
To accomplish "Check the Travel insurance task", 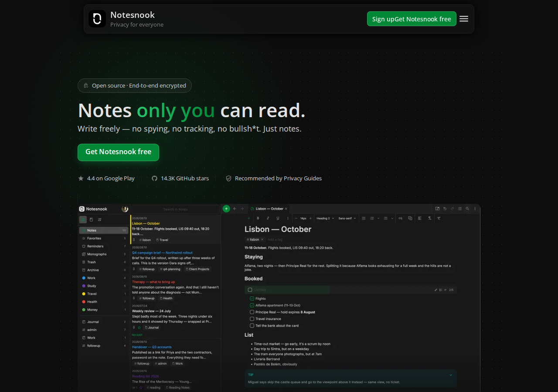I will click(x=252, y=319).
